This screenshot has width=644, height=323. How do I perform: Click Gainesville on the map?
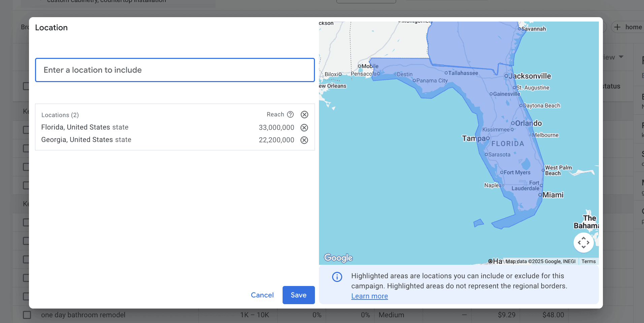tap(507, 94)
